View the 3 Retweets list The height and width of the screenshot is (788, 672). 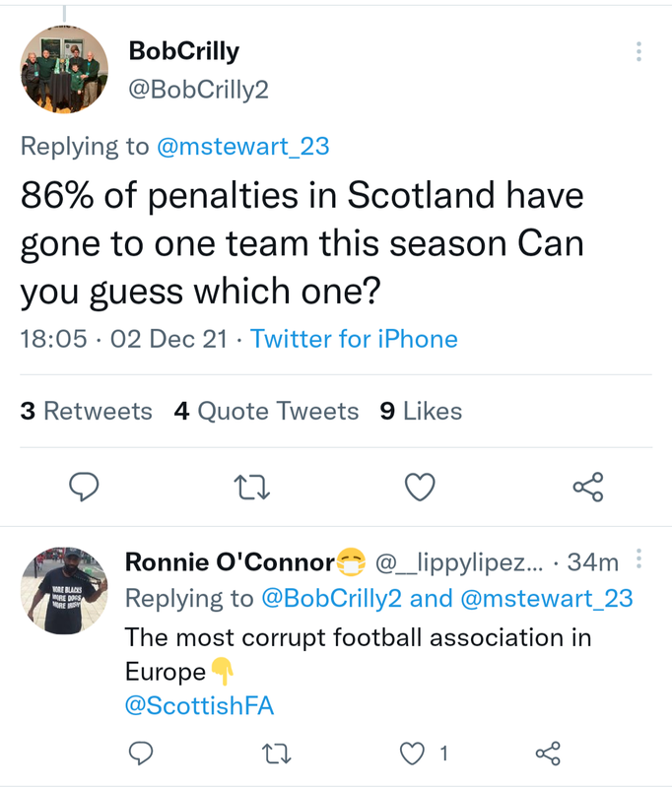click(x=87, y=411)
